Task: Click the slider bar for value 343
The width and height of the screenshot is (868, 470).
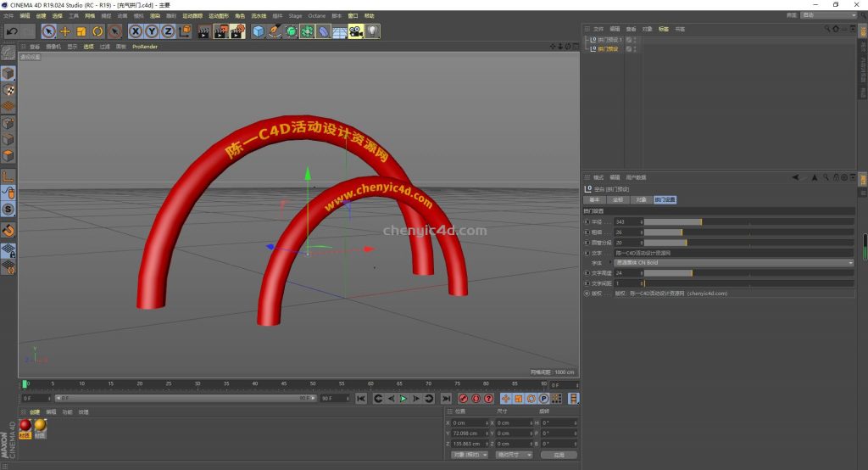Action: click(x=749, y=221)
